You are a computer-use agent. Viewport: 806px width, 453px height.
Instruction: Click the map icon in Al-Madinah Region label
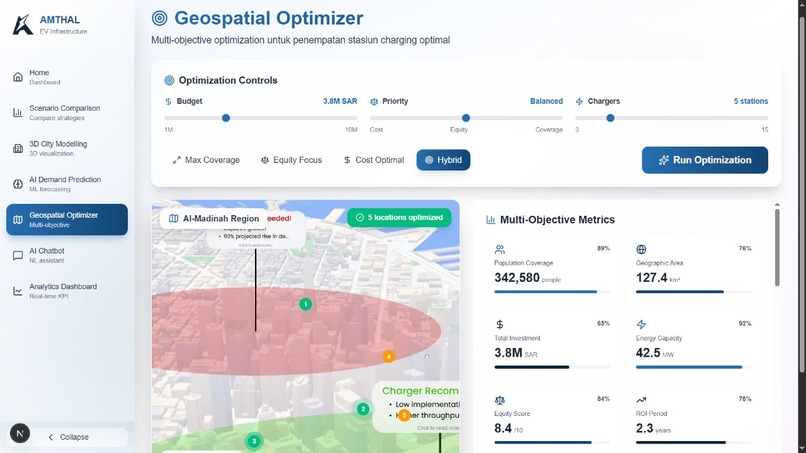click(174, 219)
